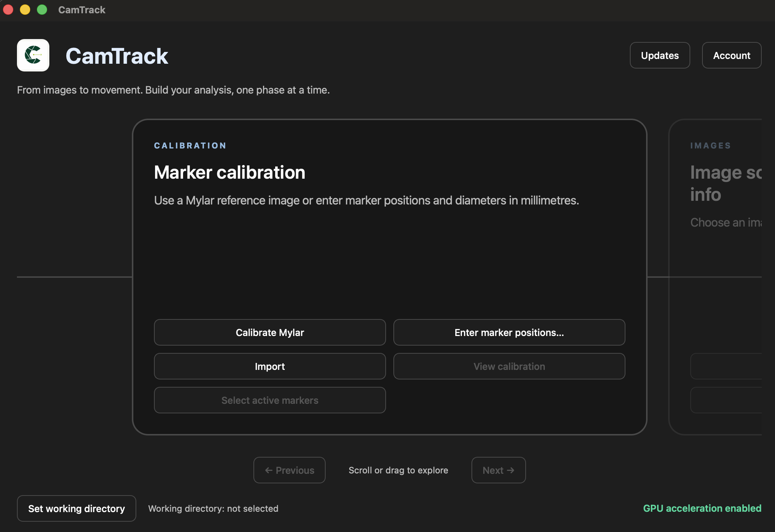This screenshot has width=775, height=532.
Task: Click Set working directory button
Action: pos(77,508)
